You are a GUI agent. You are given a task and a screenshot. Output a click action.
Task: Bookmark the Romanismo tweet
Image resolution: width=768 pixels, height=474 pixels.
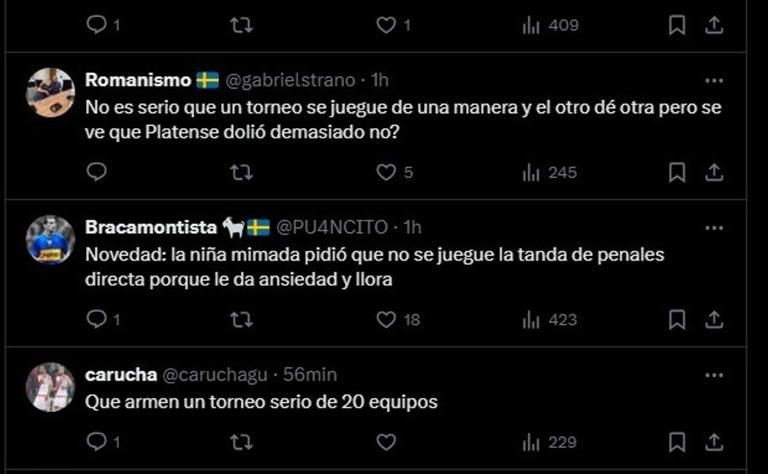point(677,172)
